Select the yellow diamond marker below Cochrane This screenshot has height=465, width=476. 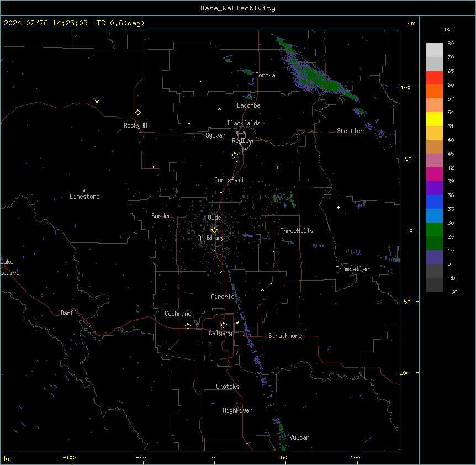188,326
